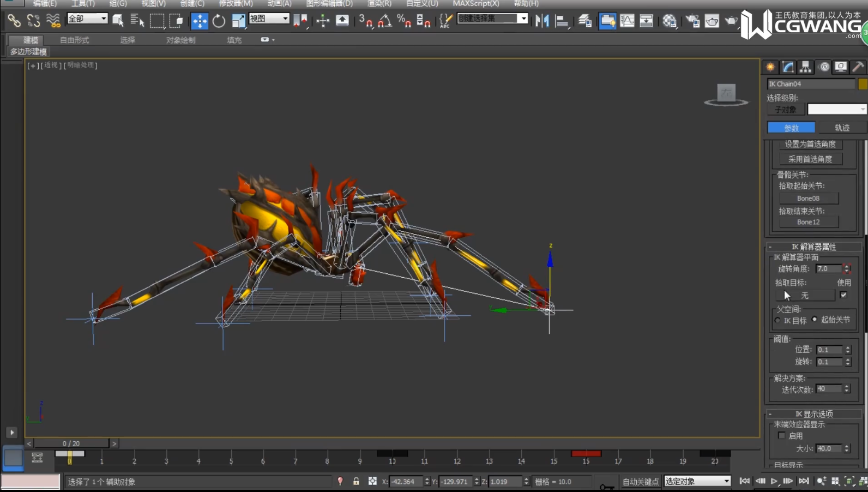Open the 动画(A) menu

coord(279,3)
